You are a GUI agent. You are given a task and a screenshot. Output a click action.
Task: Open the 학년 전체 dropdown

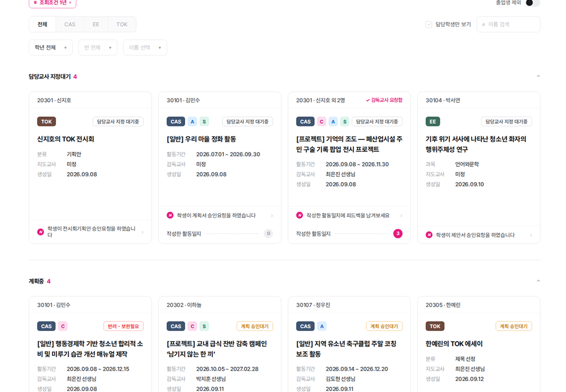click(x=50, y=47)
